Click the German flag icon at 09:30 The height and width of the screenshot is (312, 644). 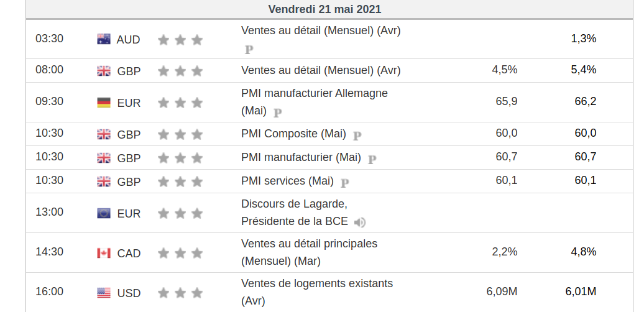point(104,103)
